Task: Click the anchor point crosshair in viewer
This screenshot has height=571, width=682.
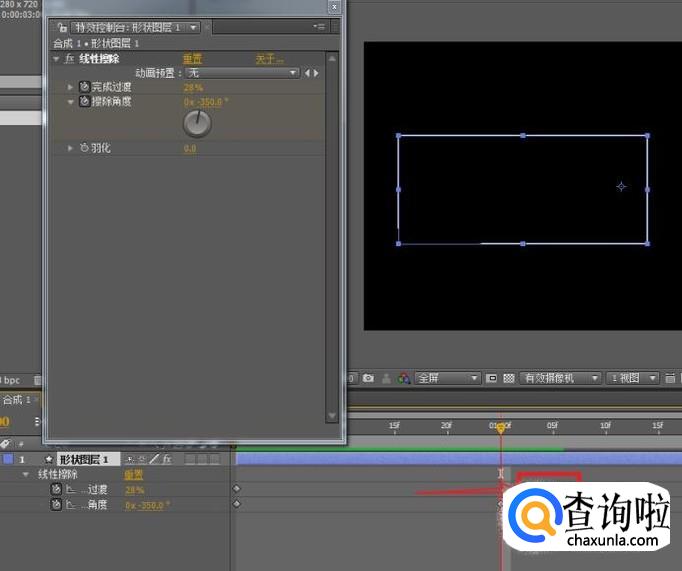Action: pos(621,187)
